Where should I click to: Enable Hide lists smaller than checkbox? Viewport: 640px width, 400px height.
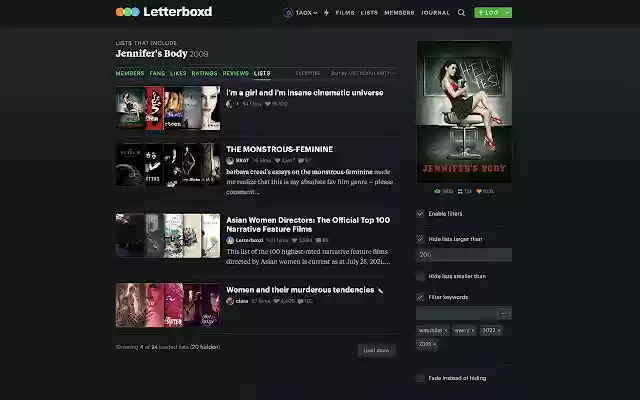click(x=420, y=276)
